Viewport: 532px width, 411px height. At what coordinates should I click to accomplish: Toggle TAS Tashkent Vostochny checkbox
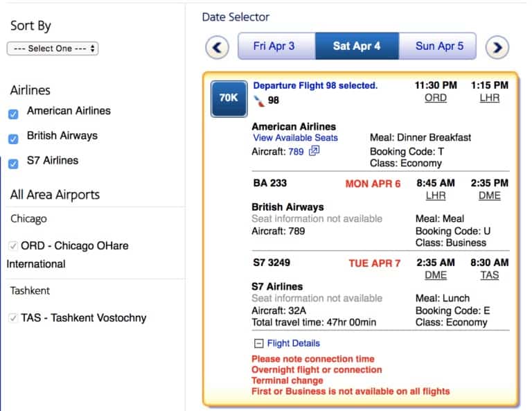pyautogui.click(x=13, y=318)
